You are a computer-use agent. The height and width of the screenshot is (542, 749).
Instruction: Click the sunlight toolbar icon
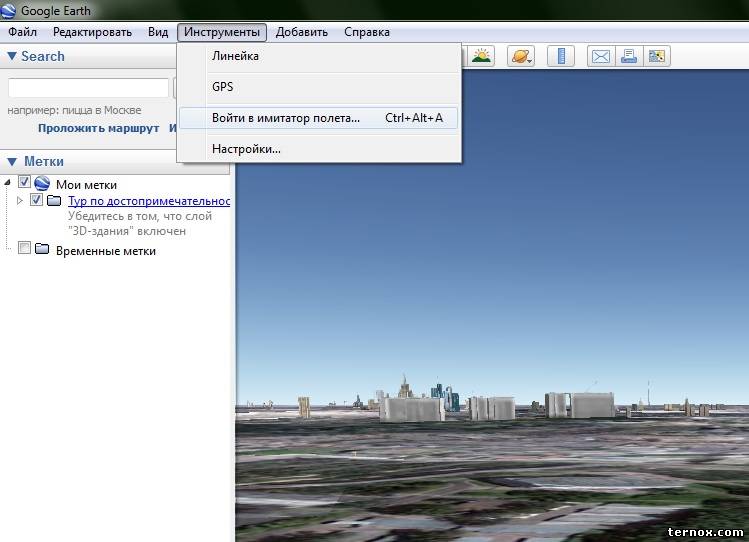[482, 56]
